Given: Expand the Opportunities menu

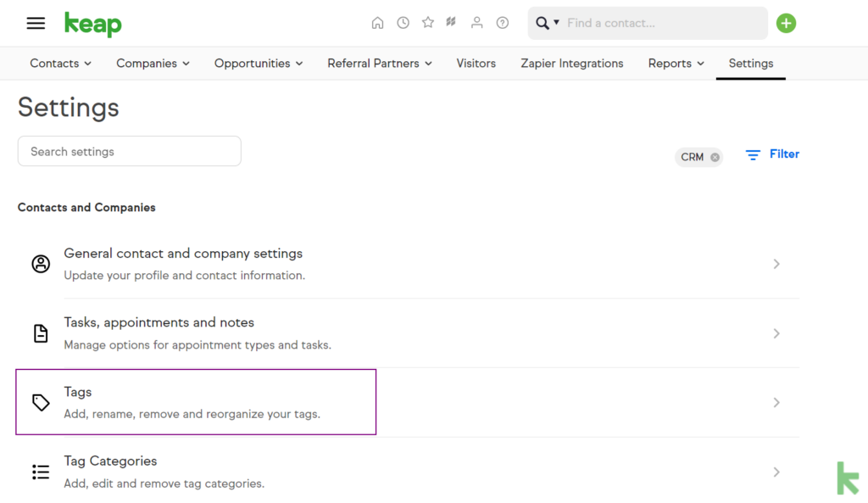Looking at the screenshot, I should click(x=259, y=63).
